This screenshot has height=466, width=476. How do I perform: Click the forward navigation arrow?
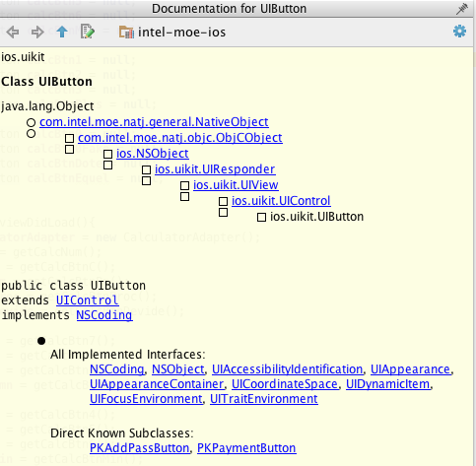tap(37, 33)
